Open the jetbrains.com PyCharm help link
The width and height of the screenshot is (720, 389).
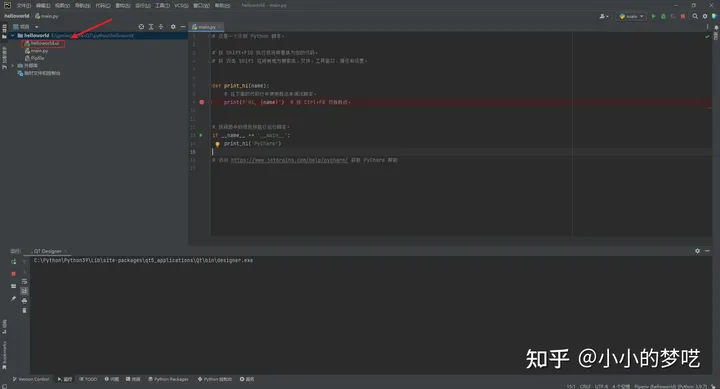pos(289,160)
